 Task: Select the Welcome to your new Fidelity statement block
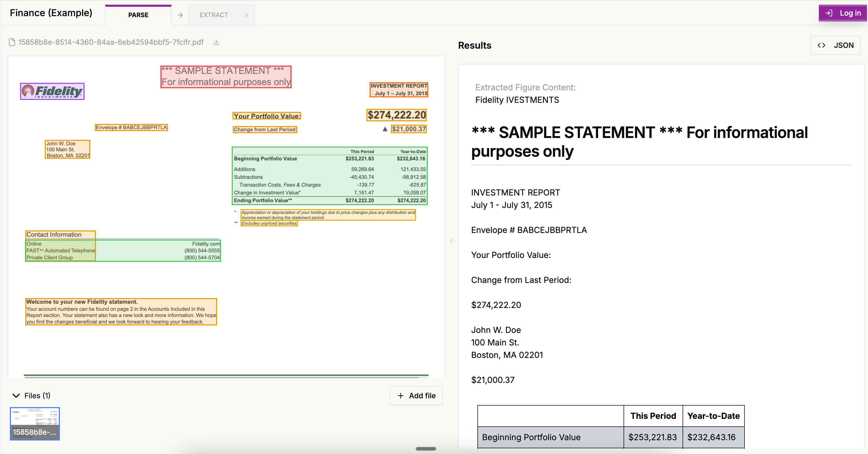point(121,312)
